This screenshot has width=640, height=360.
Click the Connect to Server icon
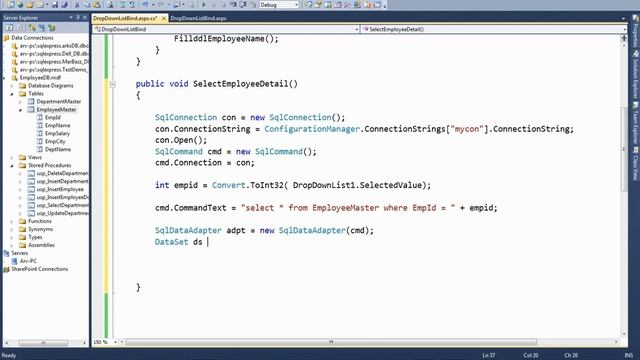(42, 28)
